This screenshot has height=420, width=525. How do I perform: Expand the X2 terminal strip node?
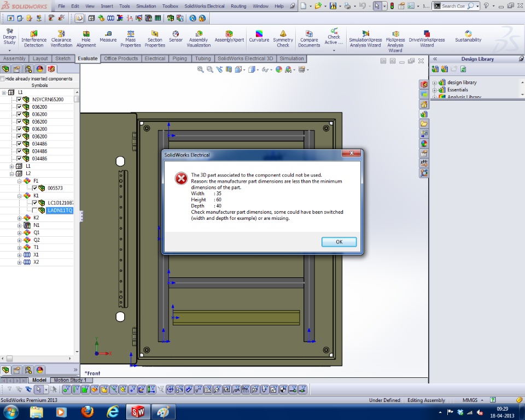tap(20, 262)
